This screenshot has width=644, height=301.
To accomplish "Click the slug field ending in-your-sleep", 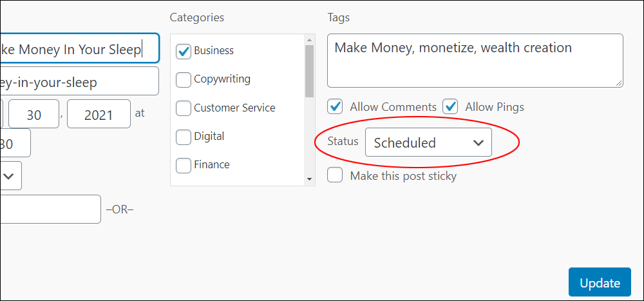I will pos(79,81).
